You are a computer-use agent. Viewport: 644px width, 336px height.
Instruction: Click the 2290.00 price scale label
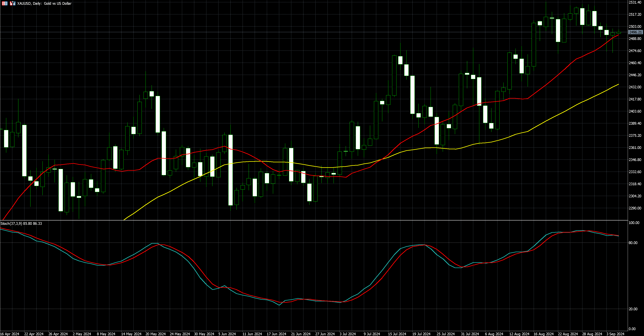[x=635, y=208]
